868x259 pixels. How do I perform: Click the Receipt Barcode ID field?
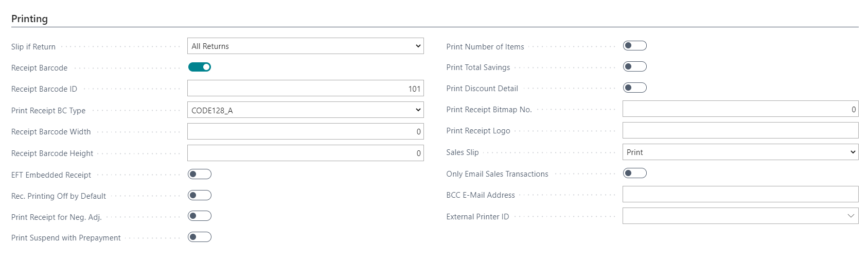click(305, 89)
